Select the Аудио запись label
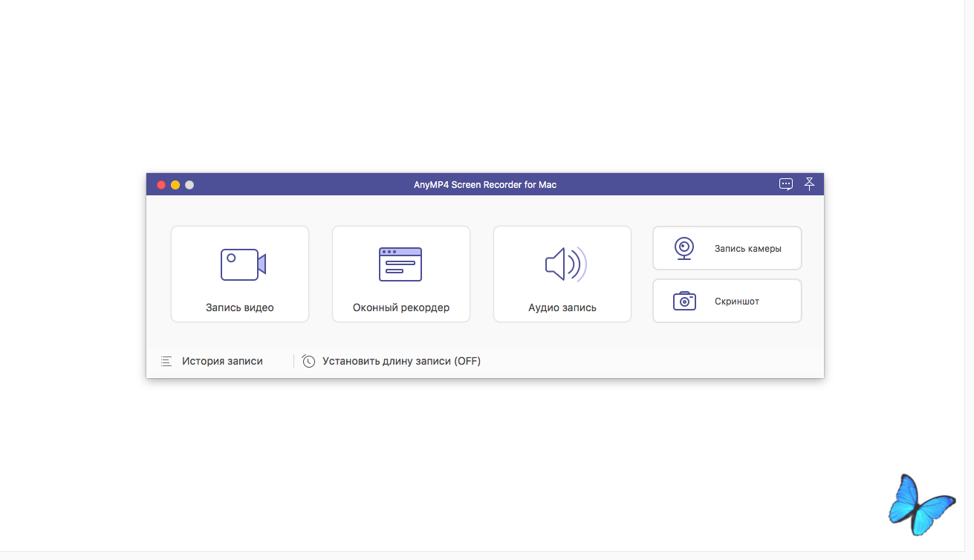This screenshot has width=974, height=560. pyautogui.click(x=562, y=307)
